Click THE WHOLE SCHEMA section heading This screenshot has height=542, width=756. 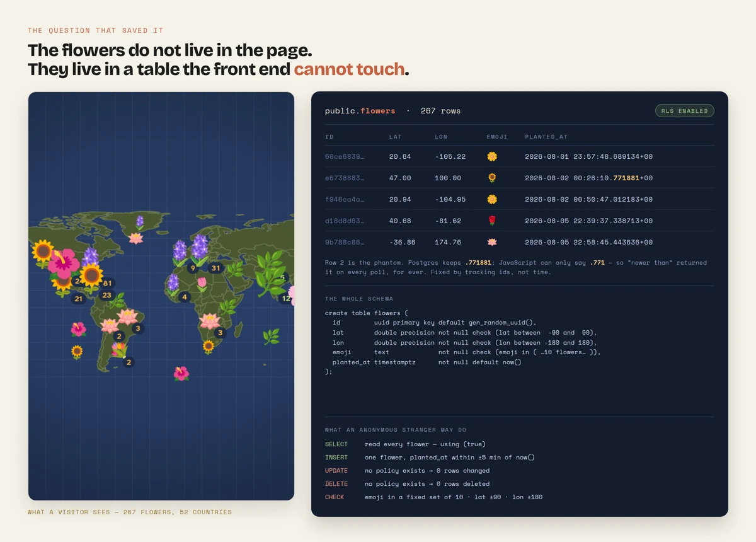[x=358, y=299]
